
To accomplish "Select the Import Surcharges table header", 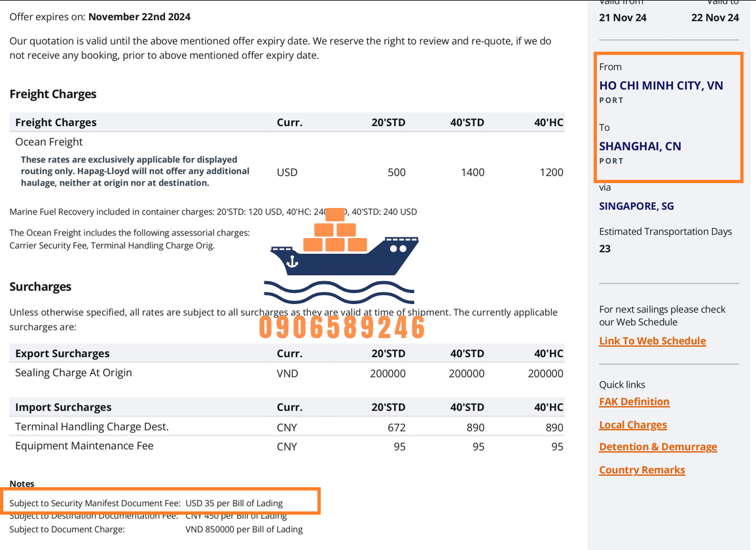I will click(x=63, y=407).
